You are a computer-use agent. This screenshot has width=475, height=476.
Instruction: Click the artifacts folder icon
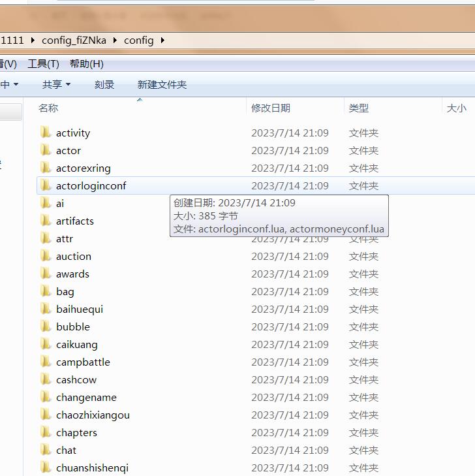tap(46, 221)
